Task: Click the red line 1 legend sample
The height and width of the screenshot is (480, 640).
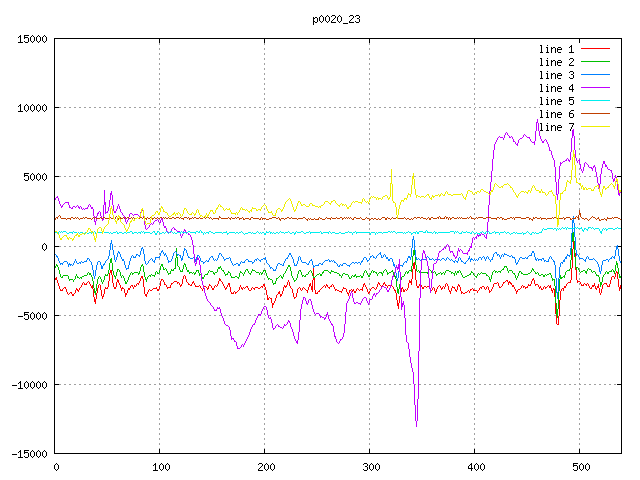Action: coord(596,49)
